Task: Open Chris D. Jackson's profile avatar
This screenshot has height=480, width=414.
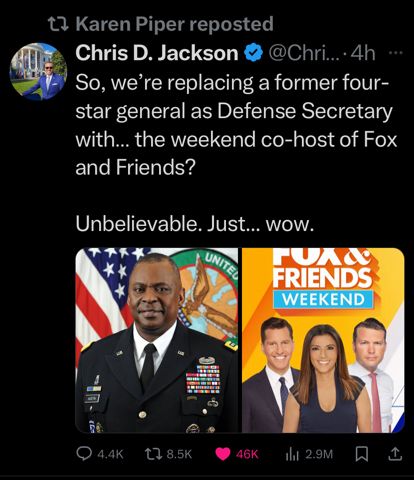Action: pyautogui.click(x=38, y=71)
